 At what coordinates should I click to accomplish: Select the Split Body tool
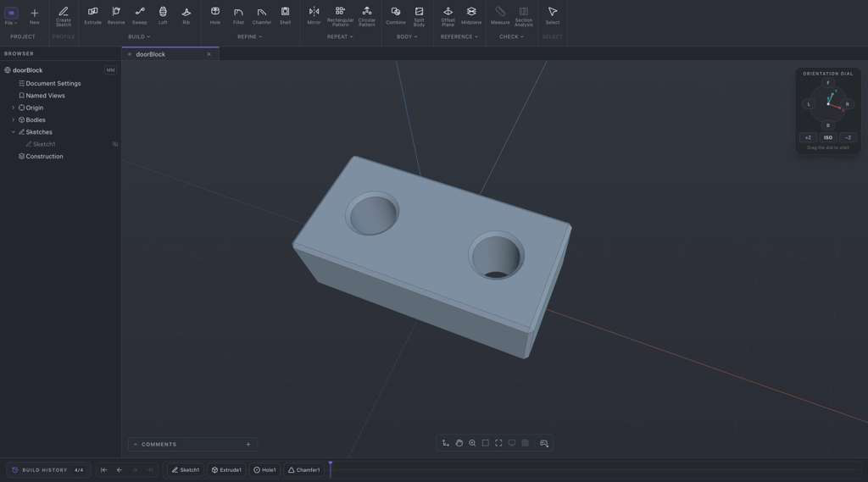419,16
